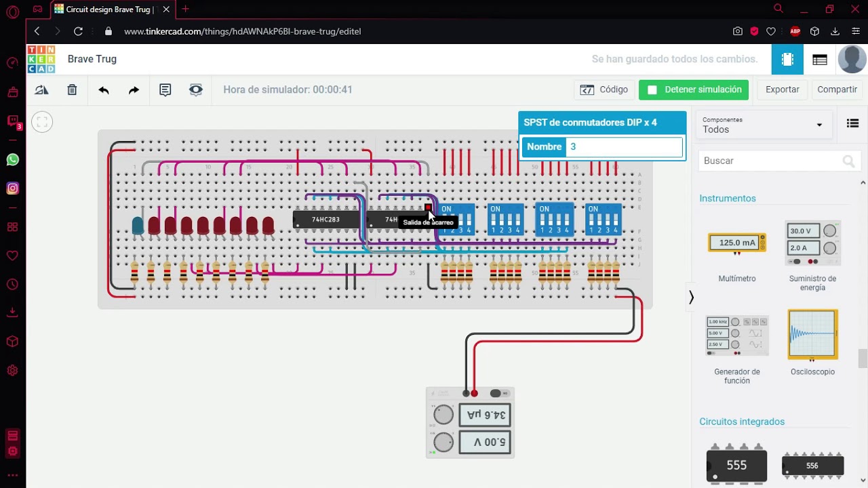Click the power supply current knob
This screenshot has width=868, height=488.
click(443, 414)
